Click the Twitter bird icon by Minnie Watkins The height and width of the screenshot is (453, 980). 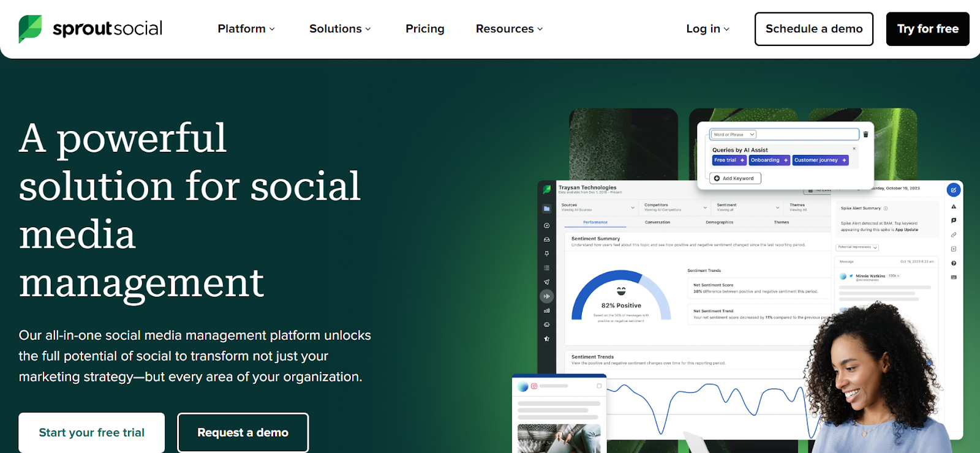pos(851,276)
